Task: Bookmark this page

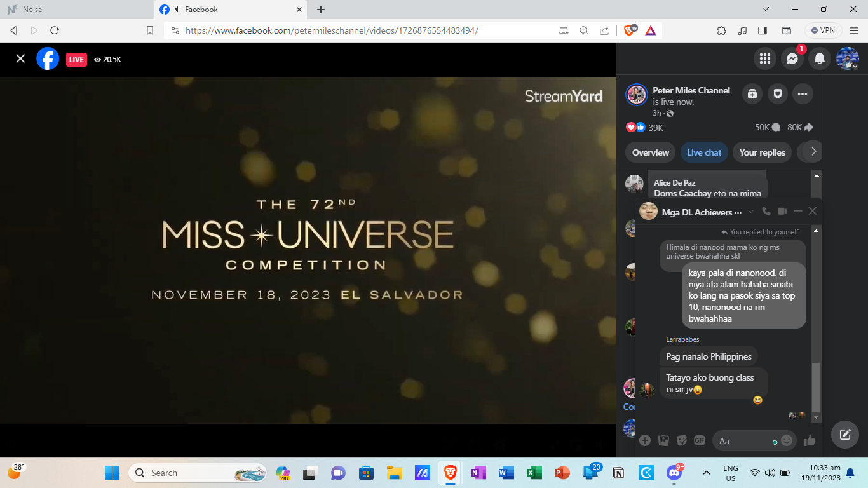Action: tap(150, 30)
